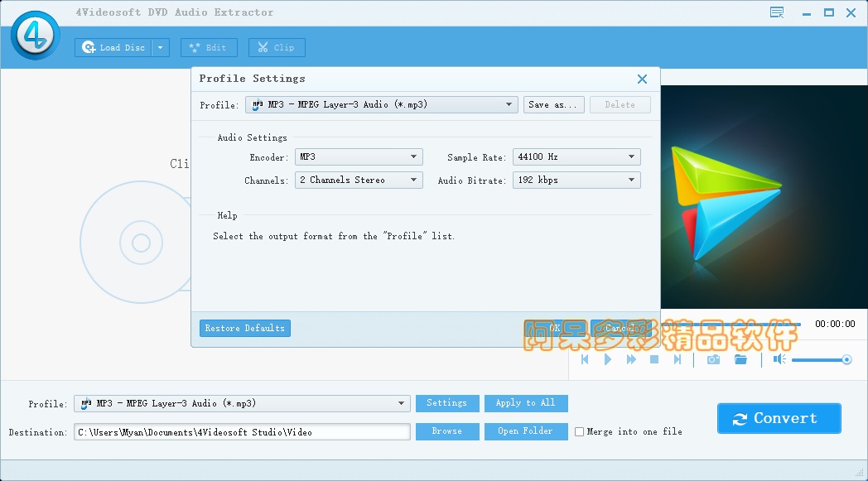868x481 pixels.
Task: Click the 4Videosoft logo icon
Action: click(36, 36)
